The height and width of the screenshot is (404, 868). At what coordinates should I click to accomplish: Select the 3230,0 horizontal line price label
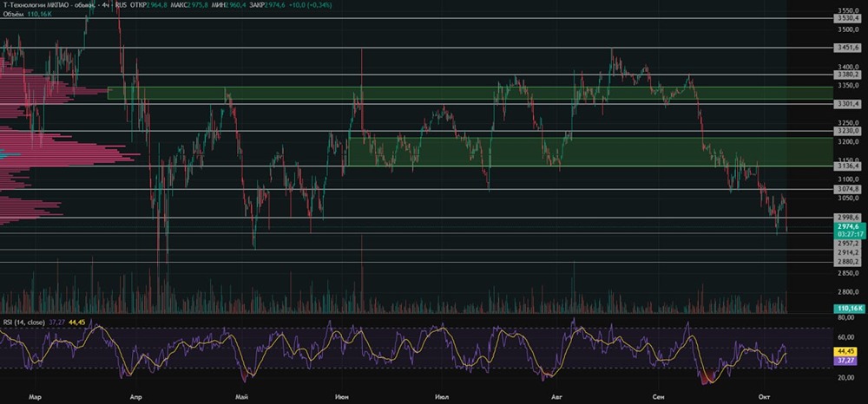[x=848, y=132]
